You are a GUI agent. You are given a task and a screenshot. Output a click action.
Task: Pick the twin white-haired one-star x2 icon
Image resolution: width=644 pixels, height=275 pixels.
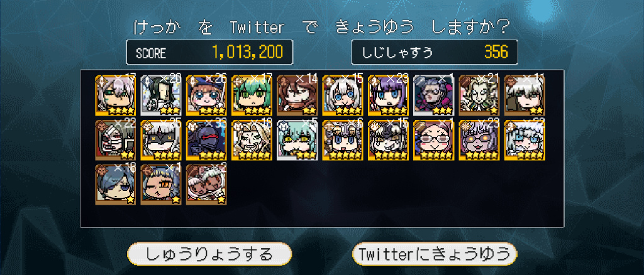(x=206, y=185)
